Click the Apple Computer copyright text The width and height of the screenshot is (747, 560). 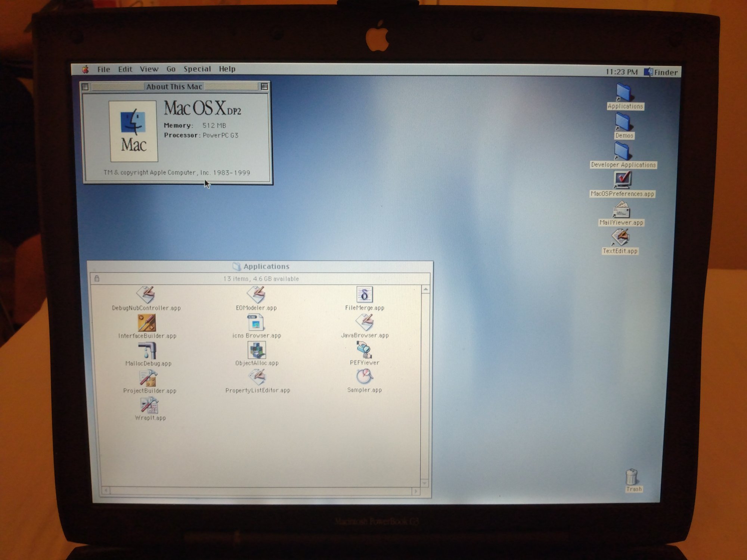click(177, 172)
